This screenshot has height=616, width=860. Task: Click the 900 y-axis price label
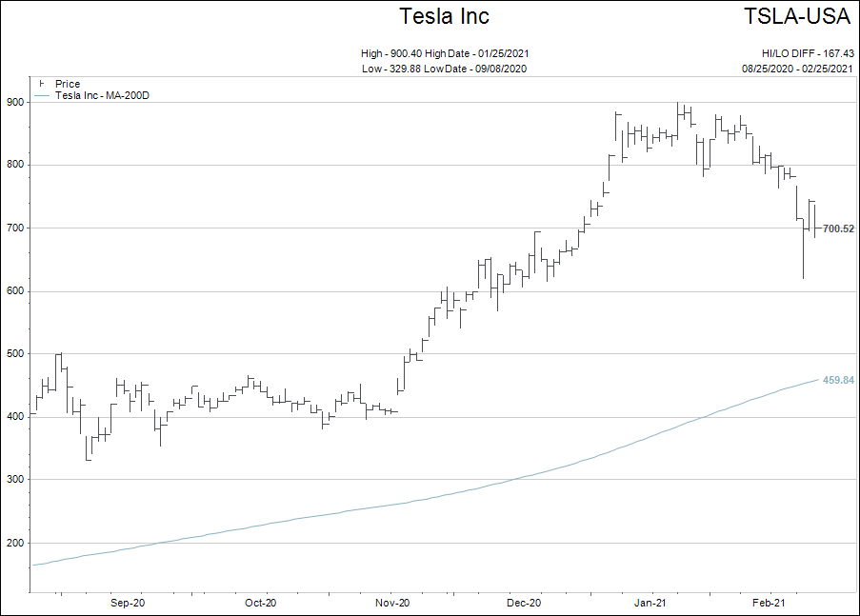[x=16, y=102]
